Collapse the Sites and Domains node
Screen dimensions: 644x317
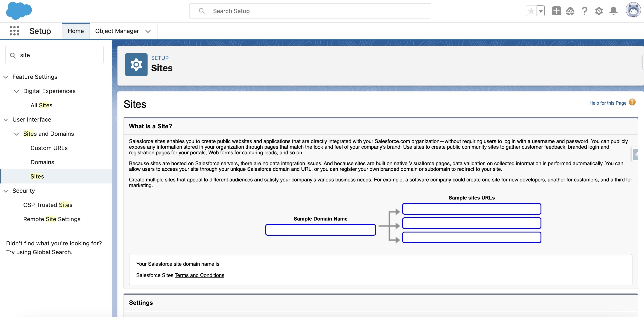pos(16,134)
